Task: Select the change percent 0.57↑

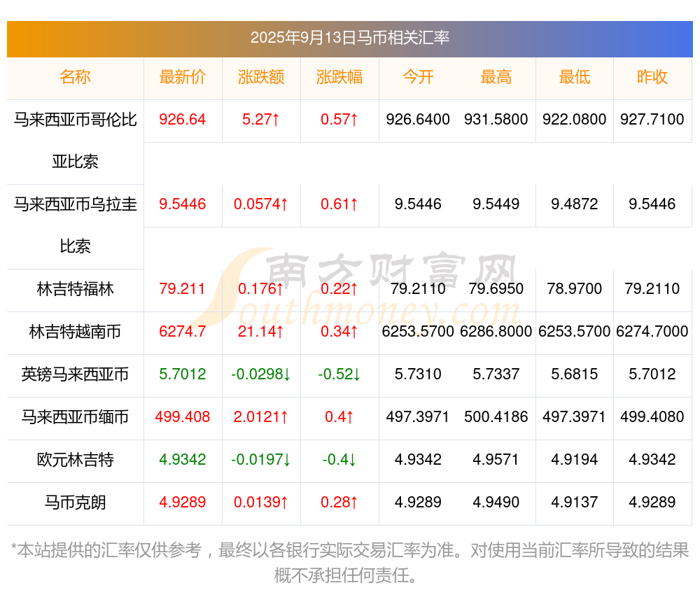Action: point(339,120)
